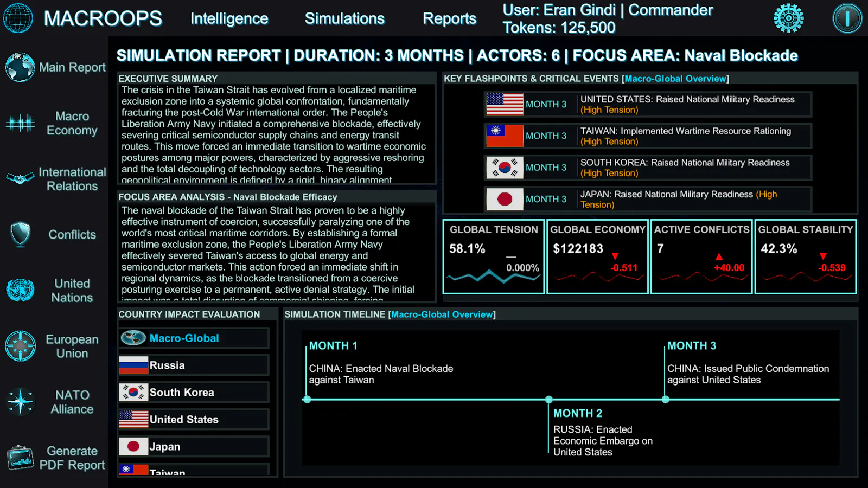Click the Japan flag in flashpoints
This screenshot has height=488, width=868.
click(x=505, y=199)
